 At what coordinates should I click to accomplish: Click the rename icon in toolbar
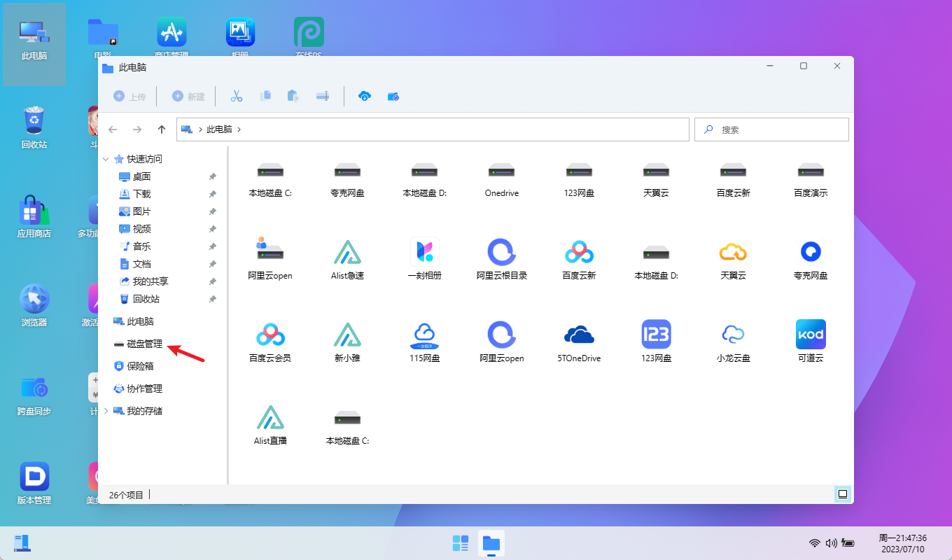[x=323, y=97]
